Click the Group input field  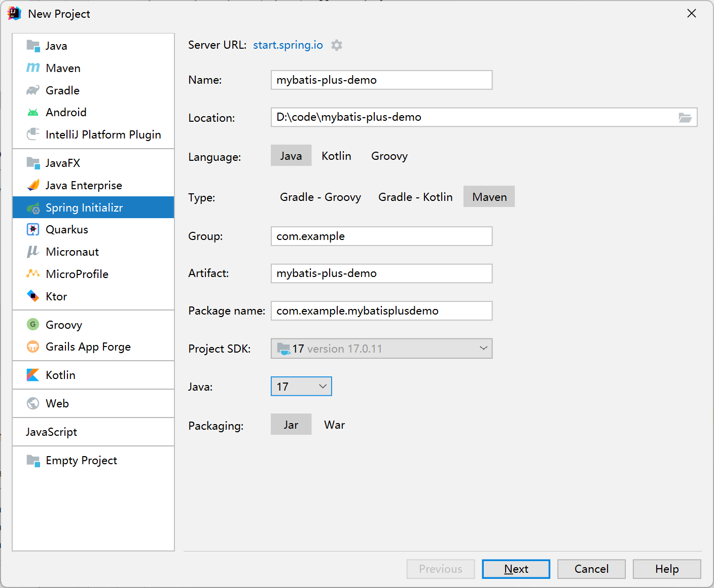point(381,236)
